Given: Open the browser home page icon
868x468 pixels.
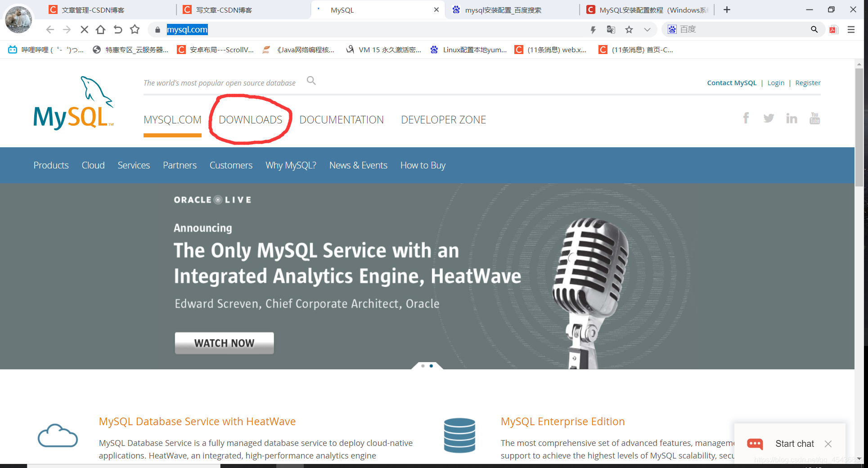Looking at the screenshot, I should 101,30.
